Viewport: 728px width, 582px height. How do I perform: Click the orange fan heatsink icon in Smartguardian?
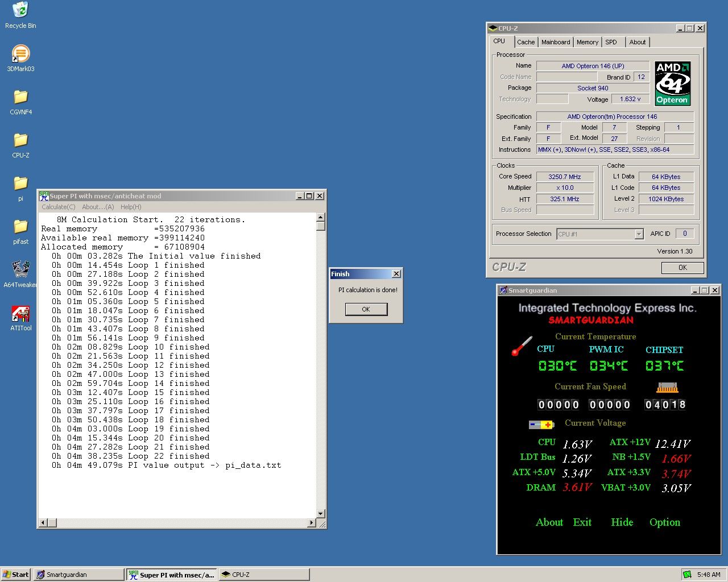click(x=667, y=388)
